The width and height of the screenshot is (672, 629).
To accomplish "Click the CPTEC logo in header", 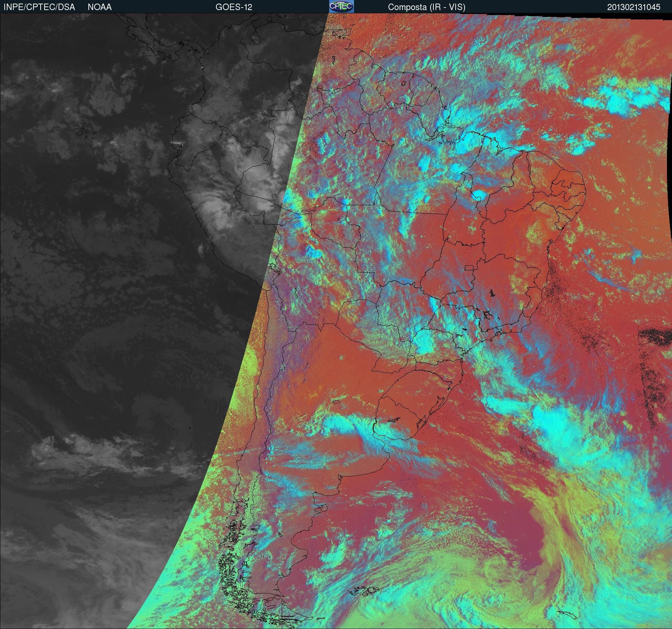I will (341, 6).
